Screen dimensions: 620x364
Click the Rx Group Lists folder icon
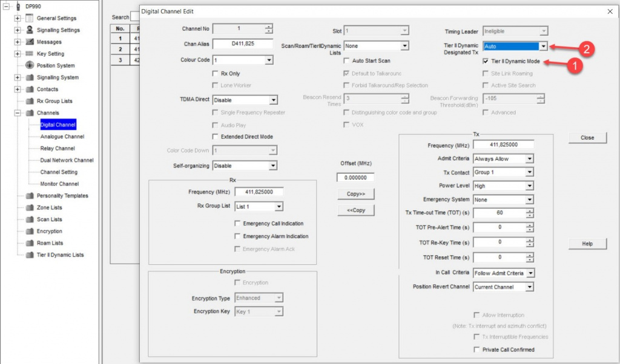[x=29, y=101]
